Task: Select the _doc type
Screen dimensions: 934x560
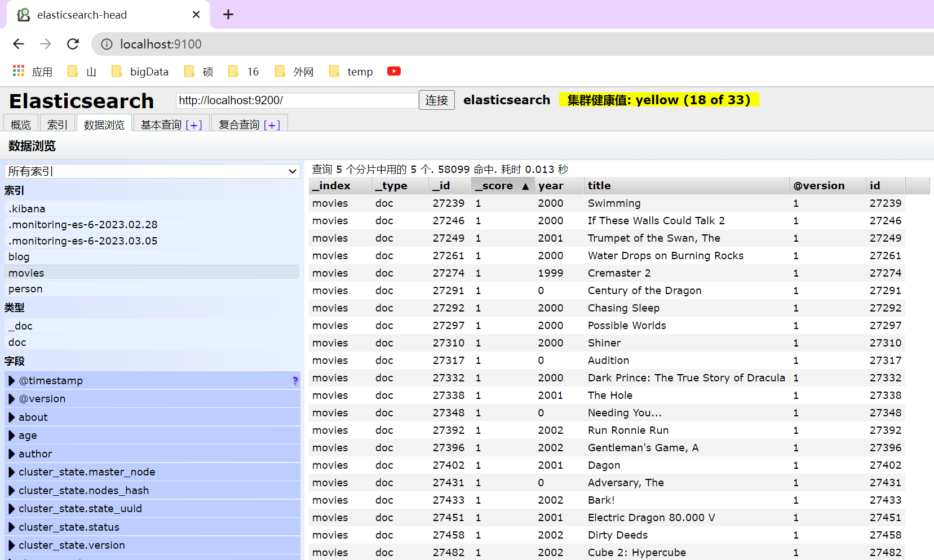Action: coord(152,326)
